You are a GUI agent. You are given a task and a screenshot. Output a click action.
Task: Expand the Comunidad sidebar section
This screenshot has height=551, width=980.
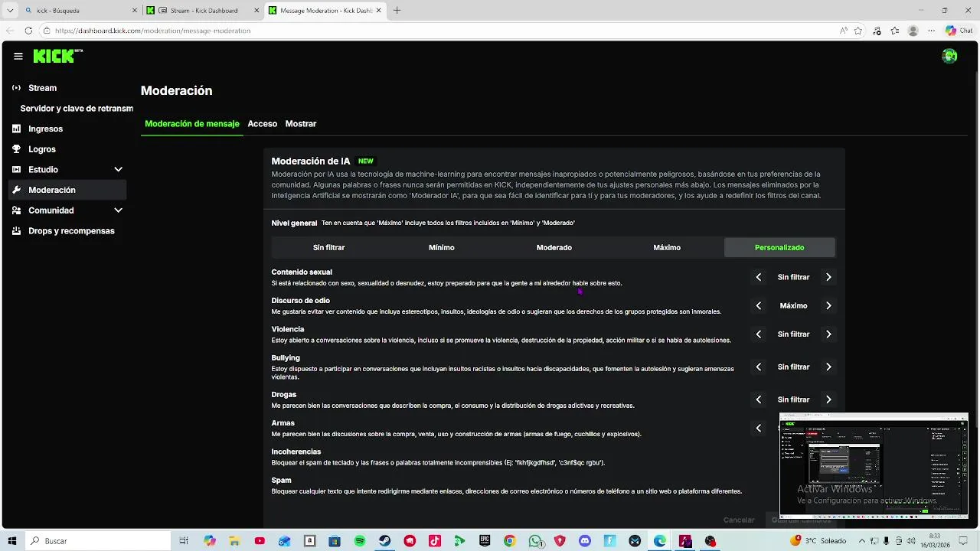pyautogui.click(x=118, y=210)
